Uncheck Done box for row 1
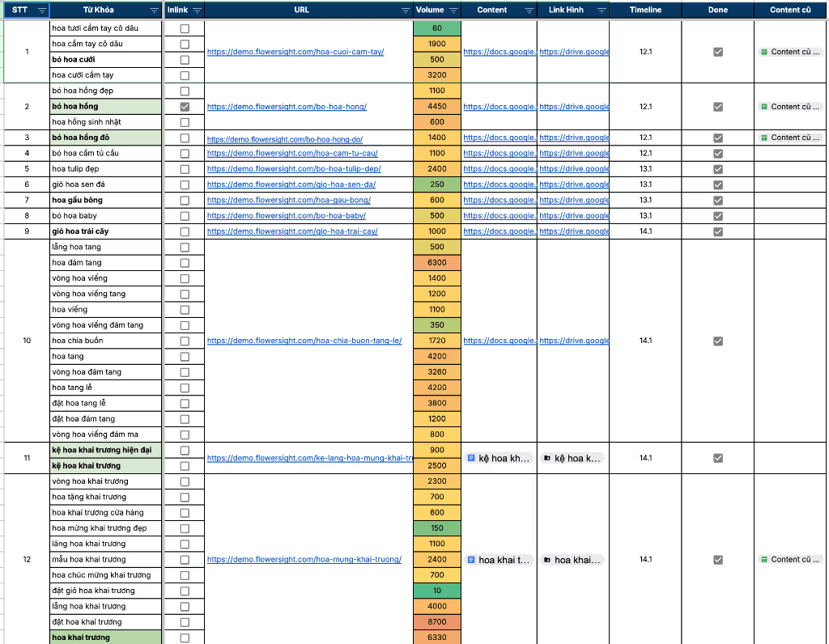Screen dimensions: 829x644 [x=718, y=52]
